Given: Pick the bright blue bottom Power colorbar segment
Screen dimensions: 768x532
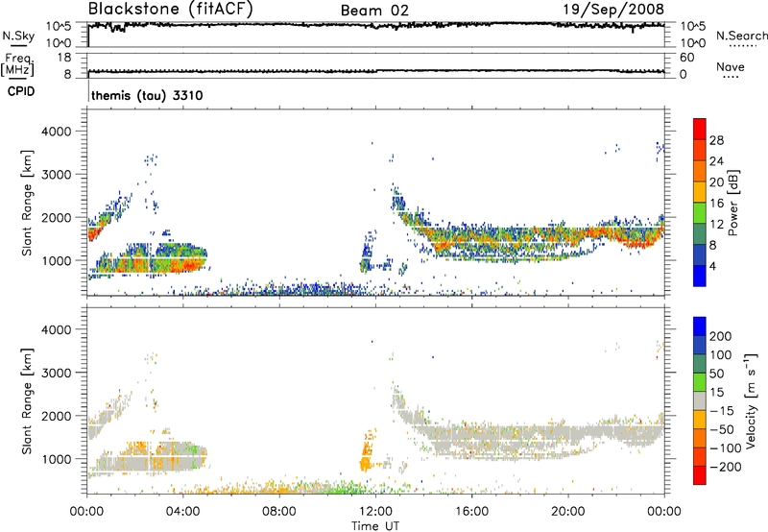Looking at the screenshot, I should click(700, 276).
